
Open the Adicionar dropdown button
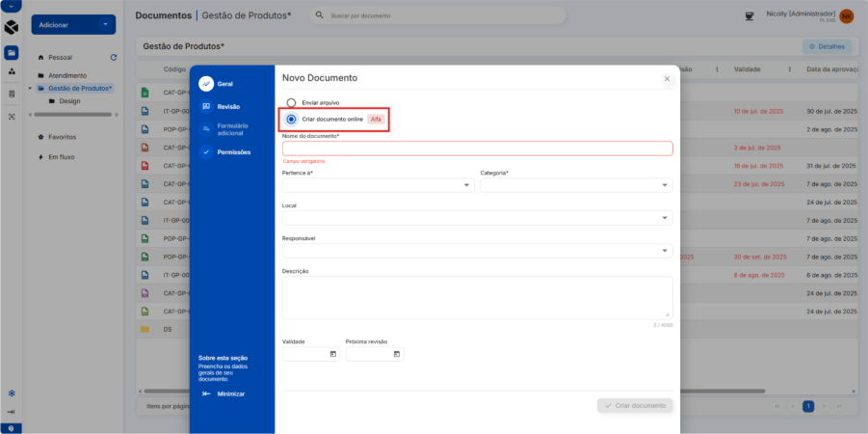click(73, 24)
